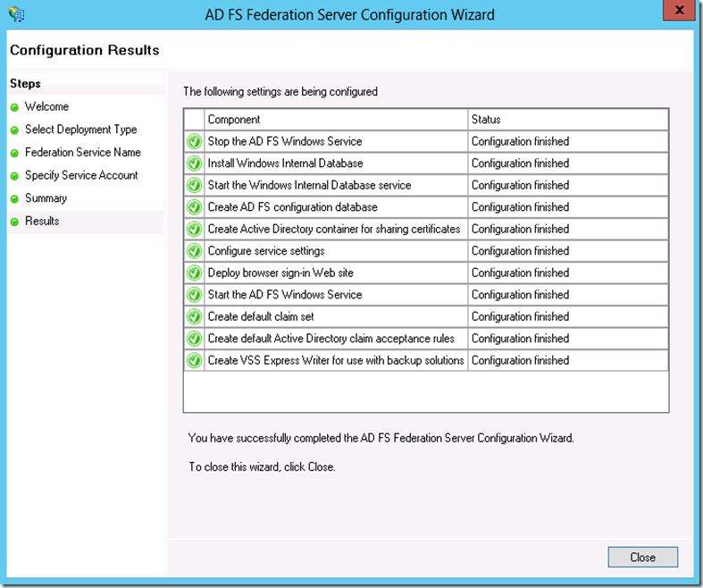Viewport: 703px width, 588px height.
Task: Click the Close button
Action: point(642,557)
